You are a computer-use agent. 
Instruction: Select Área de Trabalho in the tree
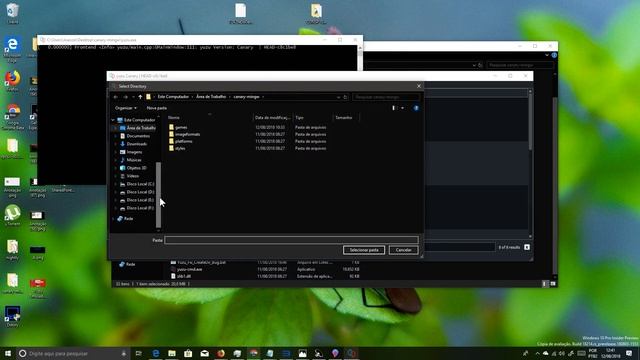[140, 128]
